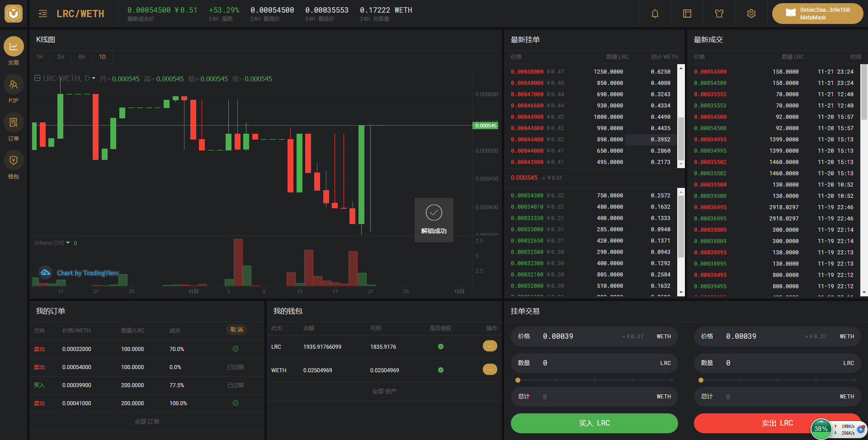This screenshot has height=440, width=868.
Task: Toggle WETH authorization status indicator
Action: pyautogui.click(x=441, y=370)
